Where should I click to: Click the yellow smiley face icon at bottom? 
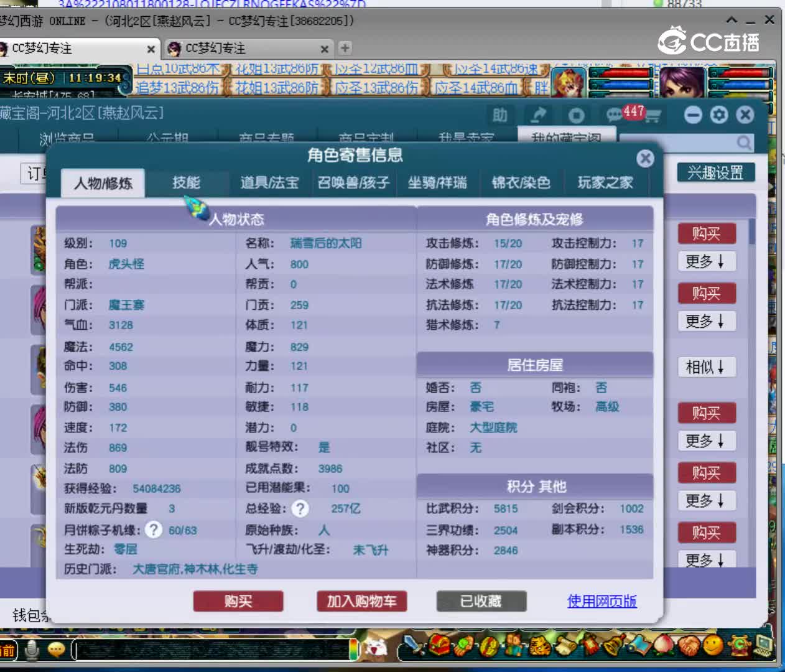713,645
